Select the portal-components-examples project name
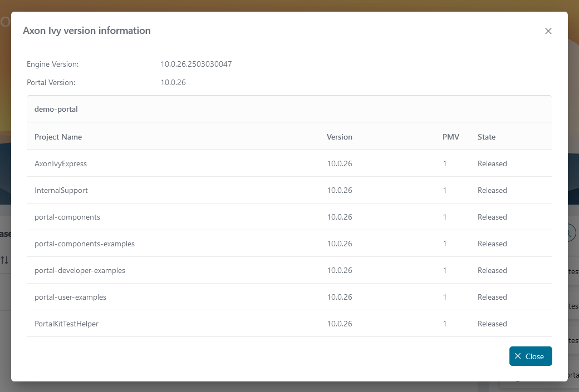This screenshot has width=579, height=392. coord(85,244)
